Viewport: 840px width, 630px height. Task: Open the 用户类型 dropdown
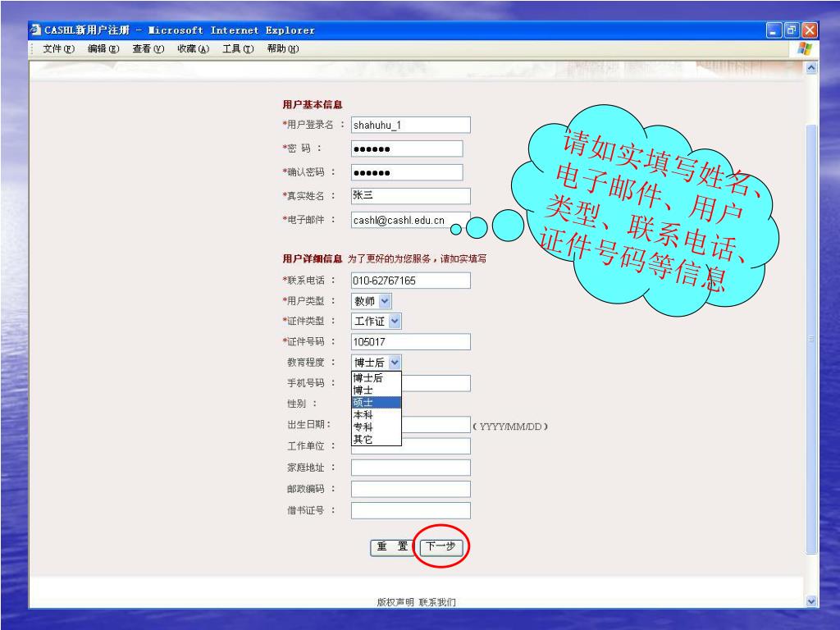[x=386, y=301]
